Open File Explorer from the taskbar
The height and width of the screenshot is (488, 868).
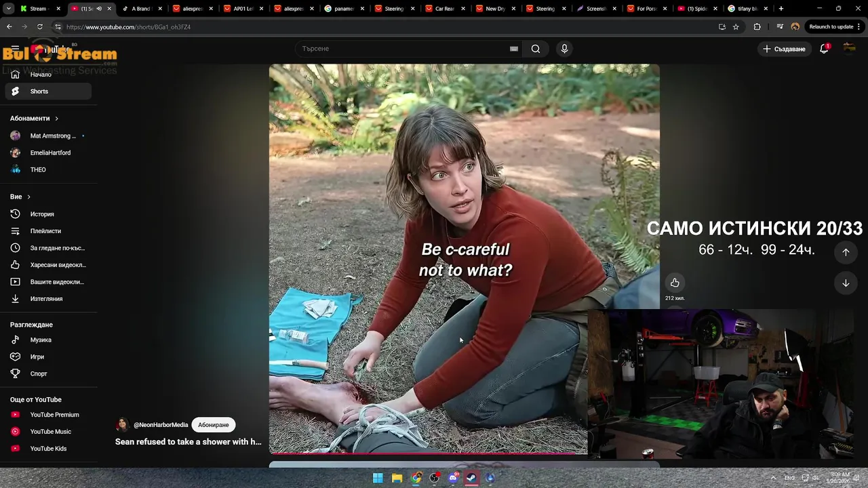tap(397, 478)
